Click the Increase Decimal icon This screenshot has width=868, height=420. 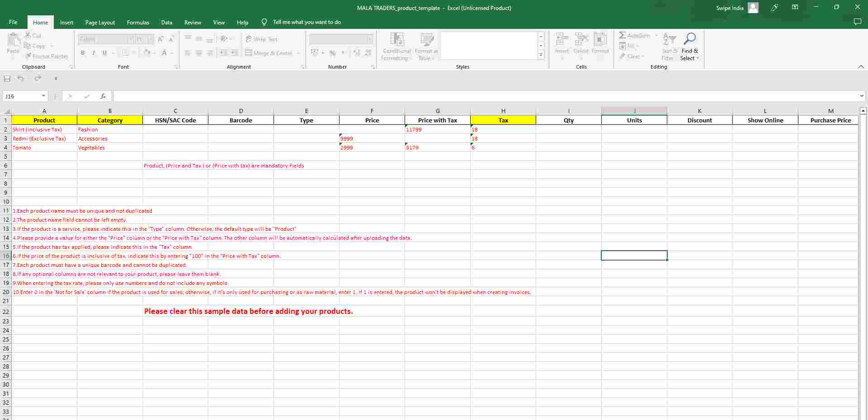click(357, 53)
